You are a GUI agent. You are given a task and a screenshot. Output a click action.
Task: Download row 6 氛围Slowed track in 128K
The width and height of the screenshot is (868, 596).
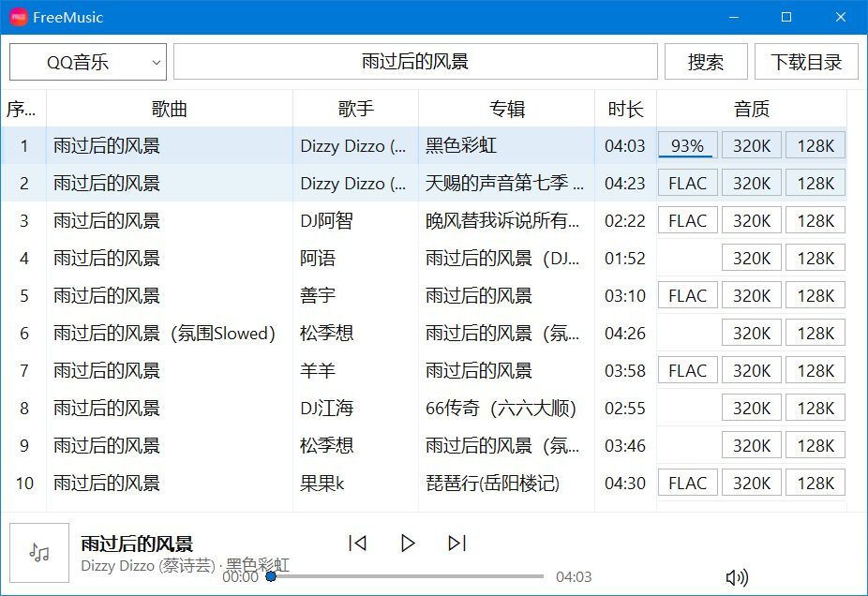816,333
